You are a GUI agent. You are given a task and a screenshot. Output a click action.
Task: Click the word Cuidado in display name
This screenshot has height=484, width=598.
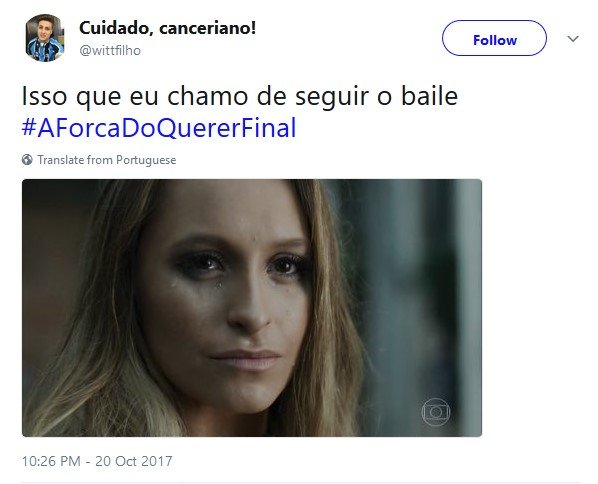click(x=114, y=28)
